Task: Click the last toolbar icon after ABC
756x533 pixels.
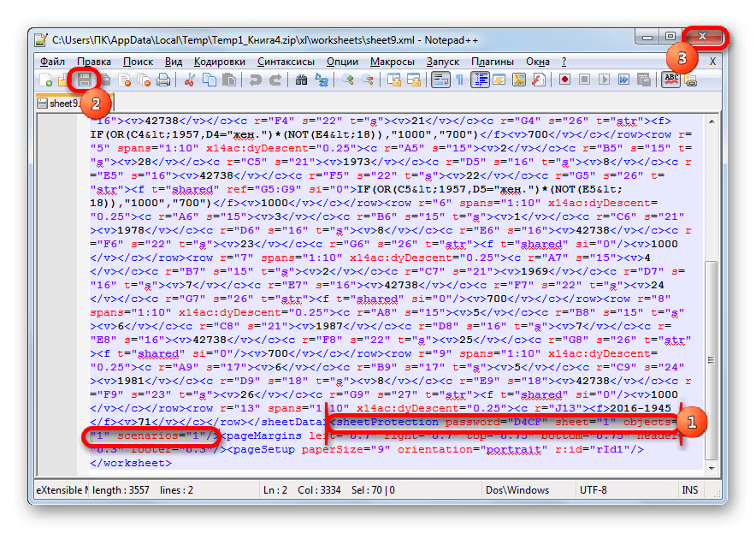Action: coord(691,80)
